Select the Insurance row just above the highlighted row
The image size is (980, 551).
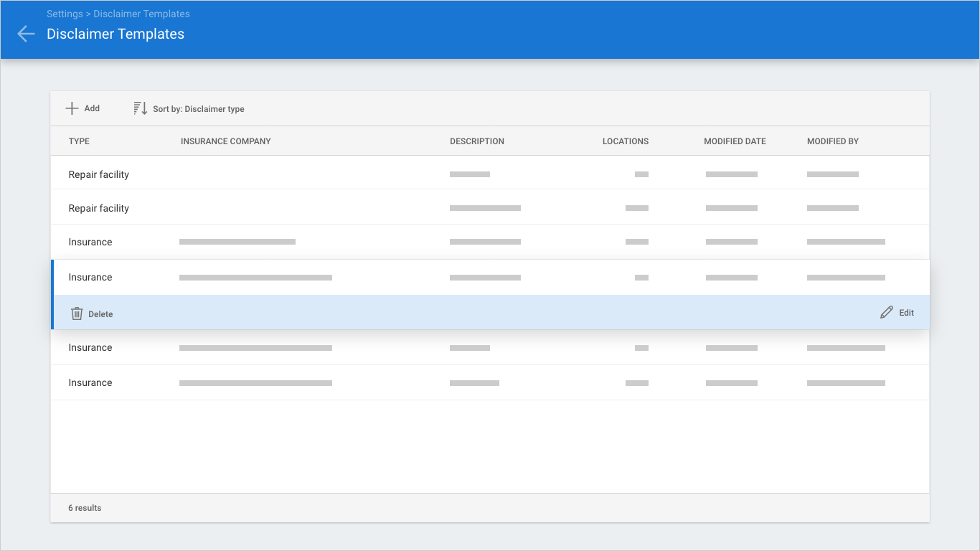(90, 242)
